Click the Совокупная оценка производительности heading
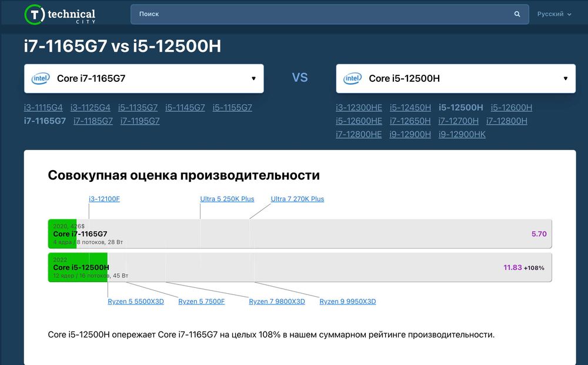Screen dimensions: 588x365 click(x=183, y=175)
